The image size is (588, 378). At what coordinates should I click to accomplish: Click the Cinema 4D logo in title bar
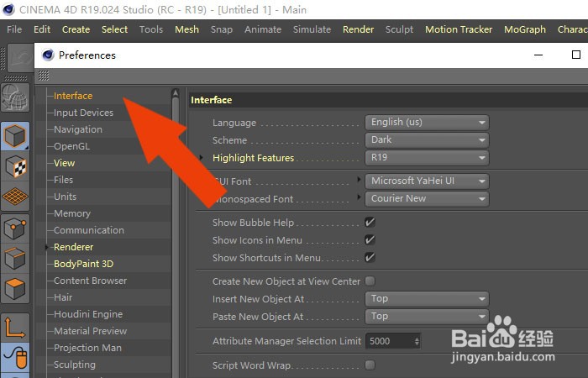coord(8,9)
